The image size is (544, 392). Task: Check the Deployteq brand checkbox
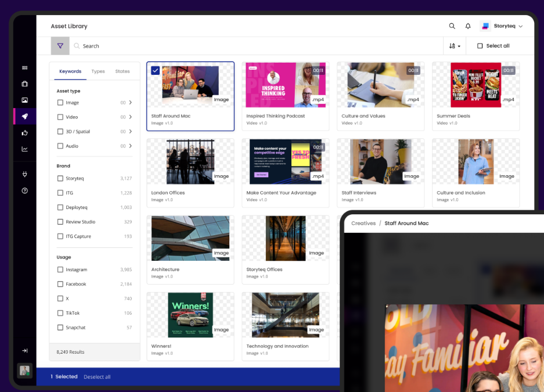60,207
